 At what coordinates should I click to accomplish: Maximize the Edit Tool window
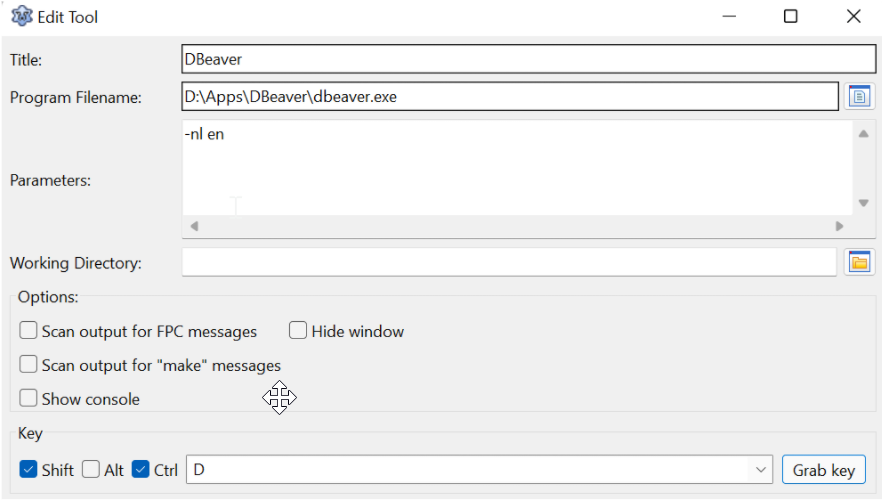(790, 16)
